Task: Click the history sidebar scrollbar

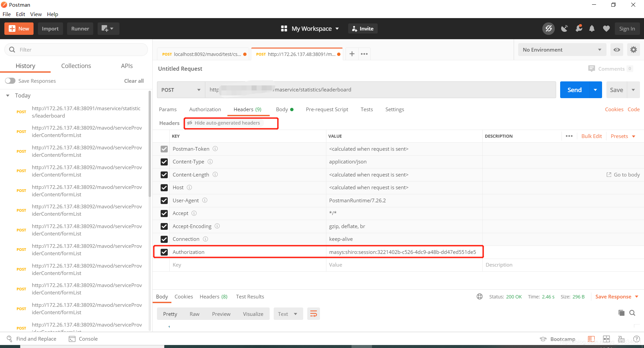Action: (x=150, y=144)
